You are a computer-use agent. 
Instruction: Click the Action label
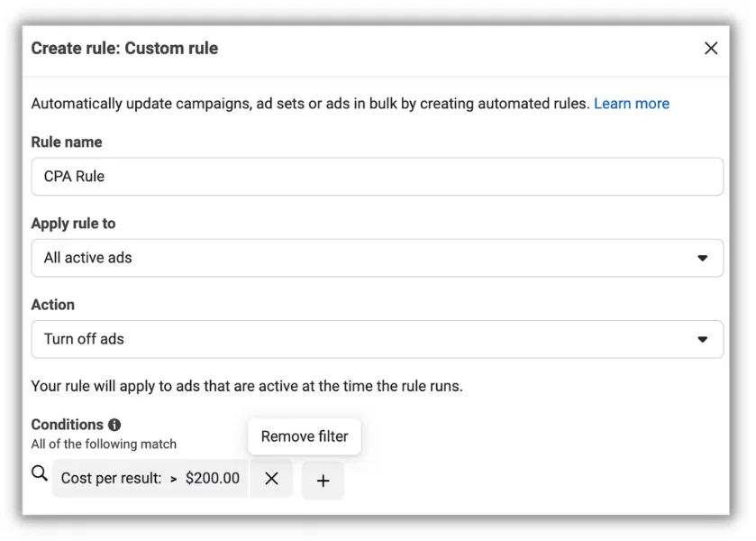point(53,305)
